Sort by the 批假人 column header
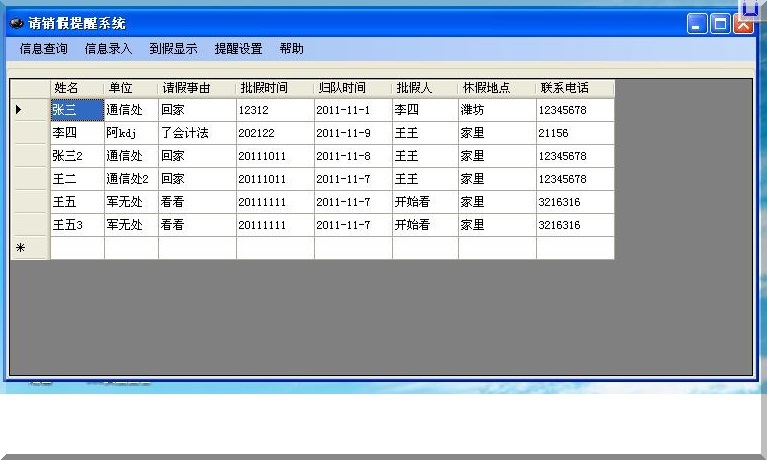767x460 pixels. [425, 88]
